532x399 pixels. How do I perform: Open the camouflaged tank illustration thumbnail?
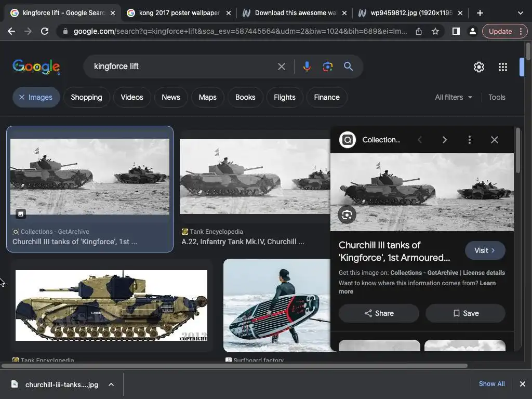pyautogui.click(x=111, y=305)
